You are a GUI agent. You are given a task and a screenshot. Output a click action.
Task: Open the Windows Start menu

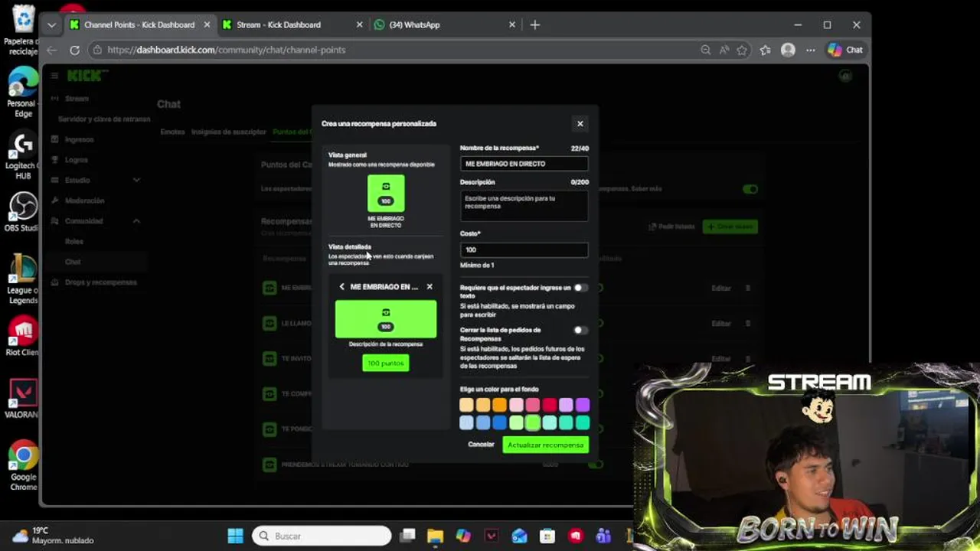pyautogui.click(x=235, y=536)
